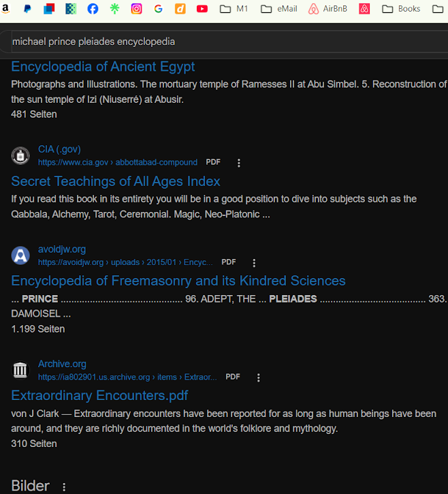
Task: Click the PDF label on Archive.org result
Action: [x=233, y=377]
